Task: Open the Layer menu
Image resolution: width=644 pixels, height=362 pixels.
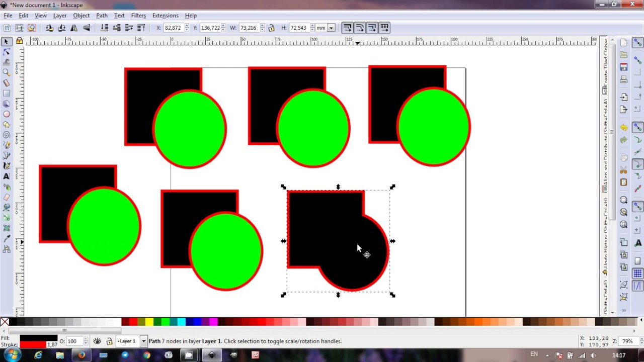Action: point(60,16)
